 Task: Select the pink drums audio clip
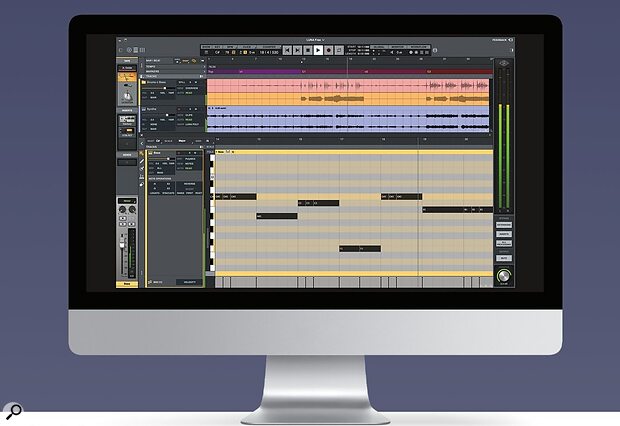point(348,86)
